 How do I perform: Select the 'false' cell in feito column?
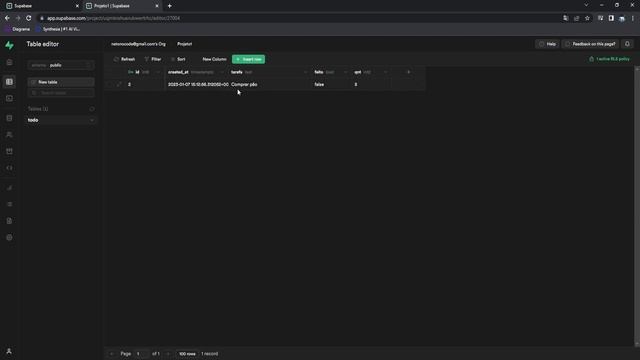pos(331,84)
